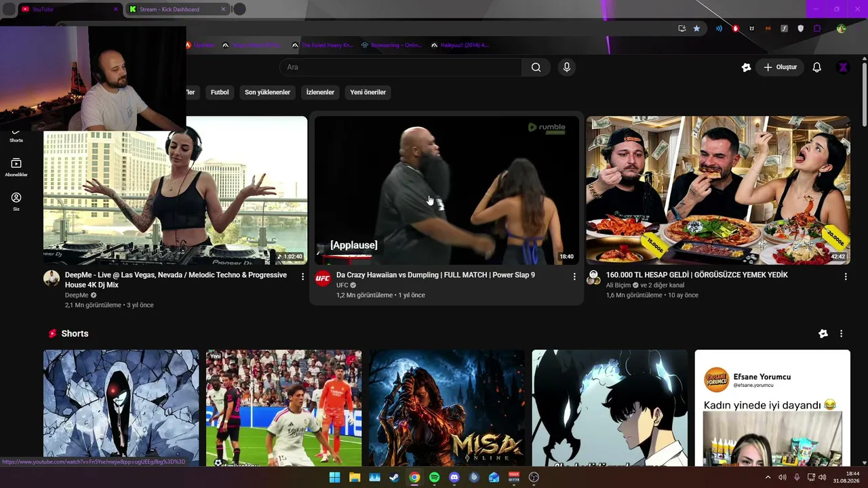
Task: Open the Efsane Yorumcu Short thumbnail
Action: point(772,408)
